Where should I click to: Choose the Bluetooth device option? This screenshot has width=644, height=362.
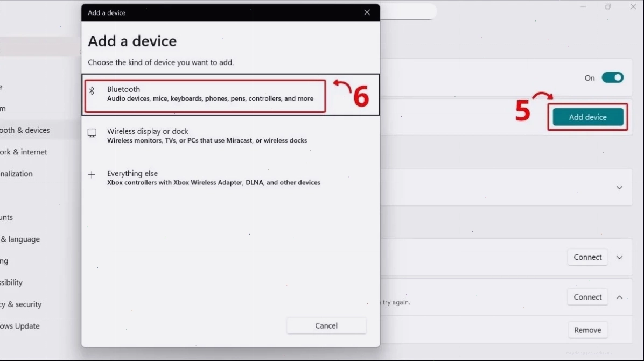point(230,95)
